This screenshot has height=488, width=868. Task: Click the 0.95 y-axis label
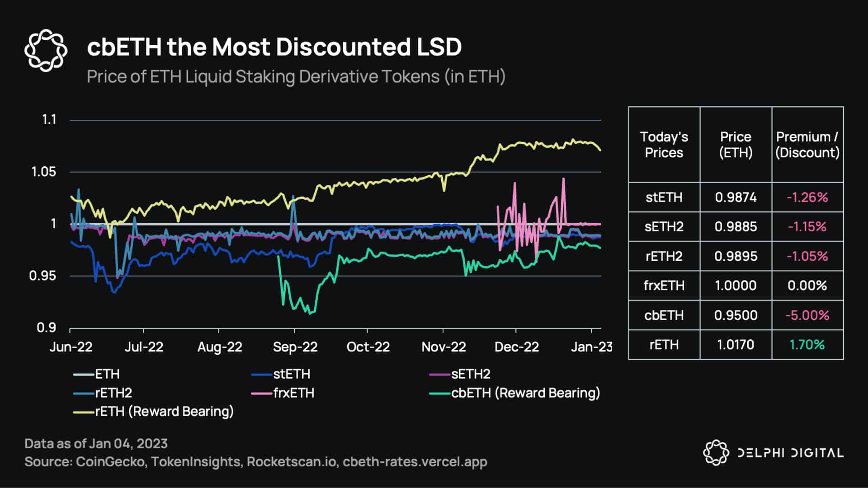point(43,276)
